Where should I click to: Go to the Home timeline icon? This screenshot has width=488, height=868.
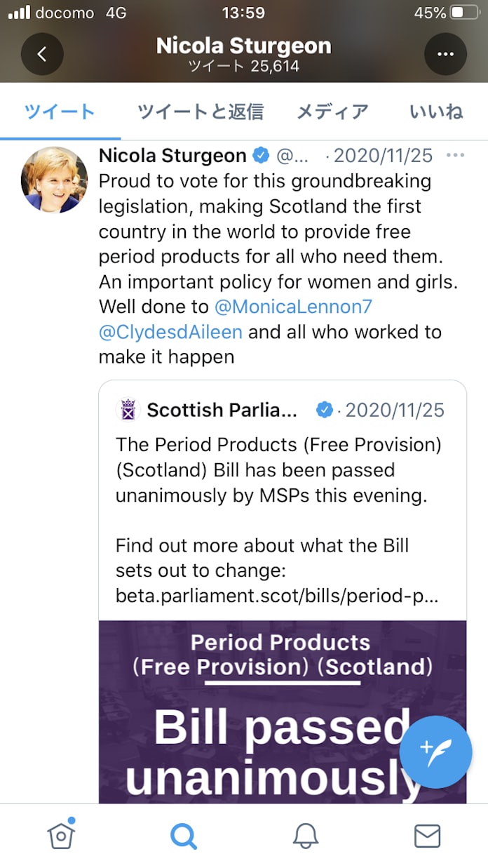(x=61, y=836)
